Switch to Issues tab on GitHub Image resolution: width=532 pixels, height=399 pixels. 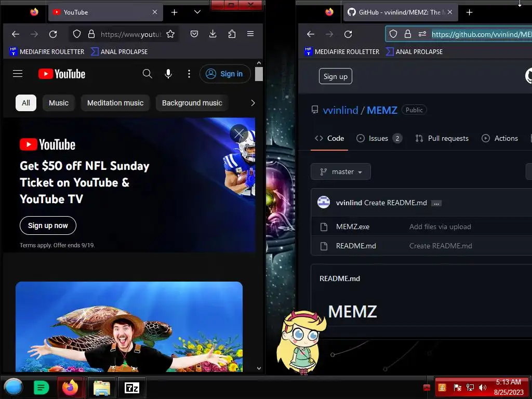click(x=379, y=138)
